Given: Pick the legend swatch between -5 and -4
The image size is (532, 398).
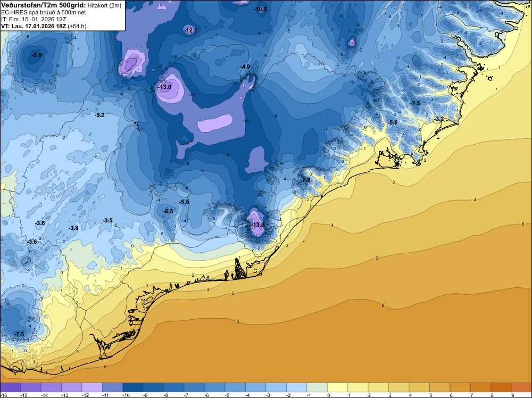Looking at the screenshot, I should [235, 387].
